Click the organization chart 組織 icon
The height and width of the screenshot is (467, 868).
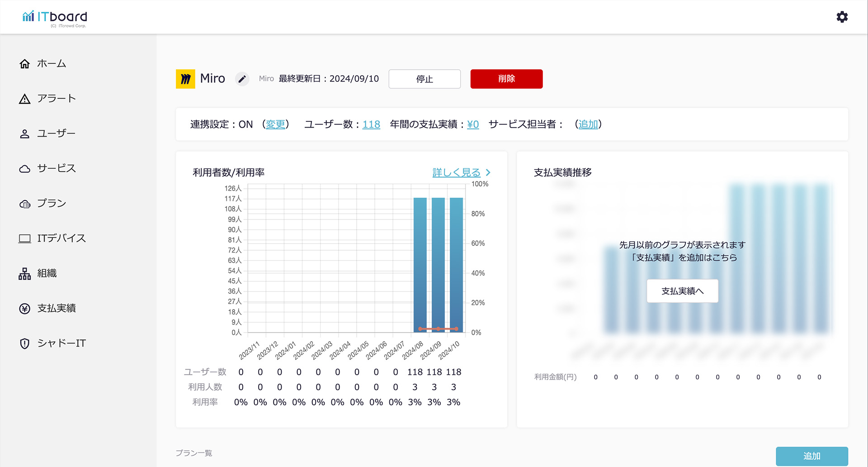[x=25, y=274]
